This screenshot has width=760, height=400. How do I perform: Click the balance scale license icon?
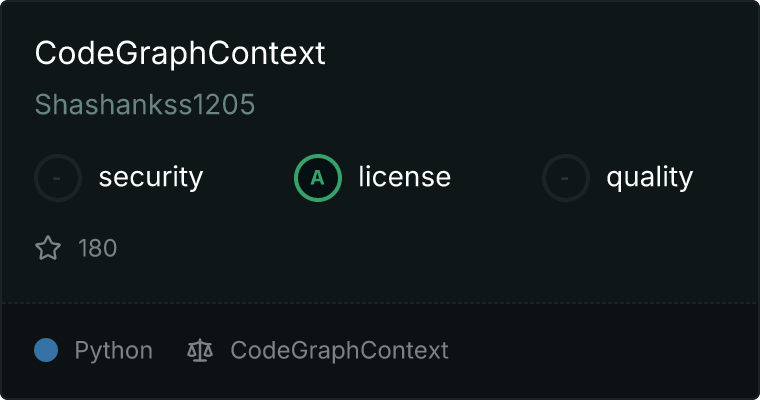point(200,351)
